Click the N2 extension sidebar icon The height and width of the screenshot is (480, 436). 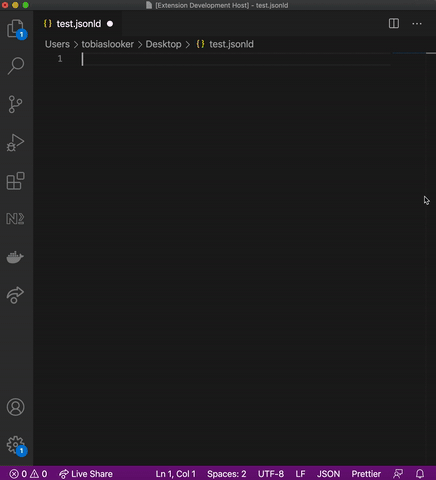pos(15,219)
